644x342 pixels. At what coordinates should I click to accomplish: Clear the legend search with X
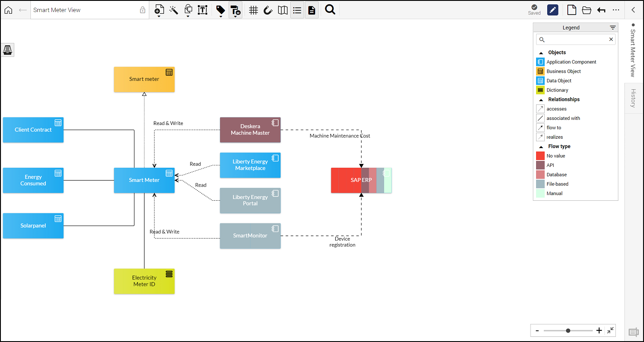coord(611,39)
